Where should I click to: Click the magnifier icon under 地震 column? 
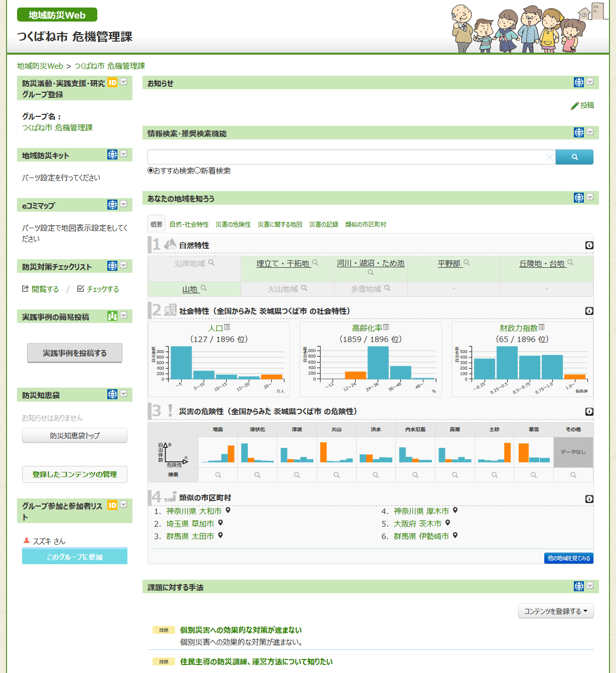coord(218,475)
